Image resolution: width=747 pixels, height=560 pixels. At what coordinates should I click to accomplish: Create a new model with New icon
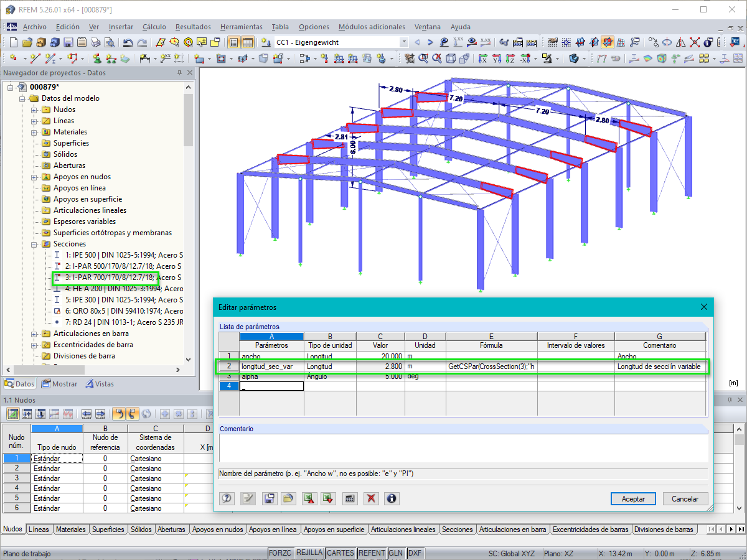point(13,43)
